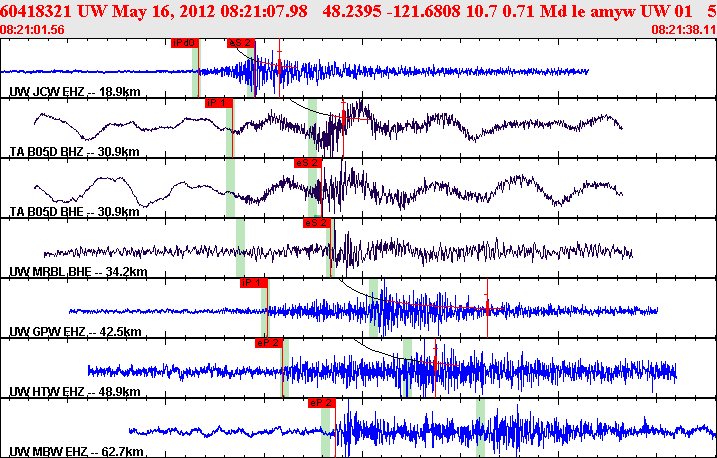Click red coda marker on GPW trace
The height and width of the screenshot is (458, 717).
pyautogui.click(x=487, y=309)
